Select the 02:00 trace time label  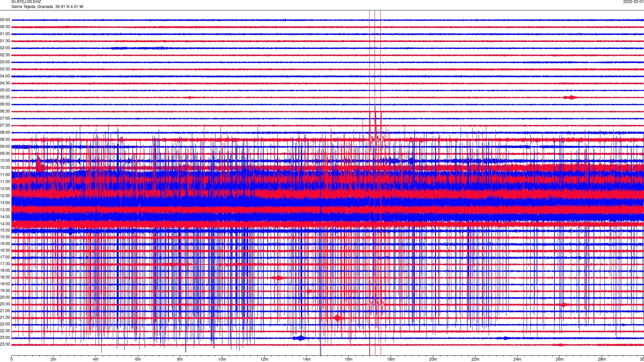click(x=5, y=48)
